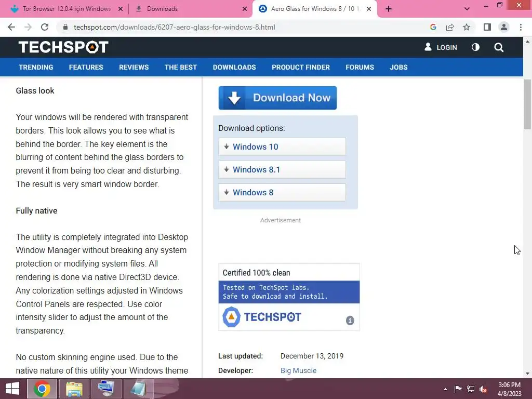Click the muted volume tray icon
Image resolution: width=532 pixels, height=399 pixels.
(x=483, y=389)
